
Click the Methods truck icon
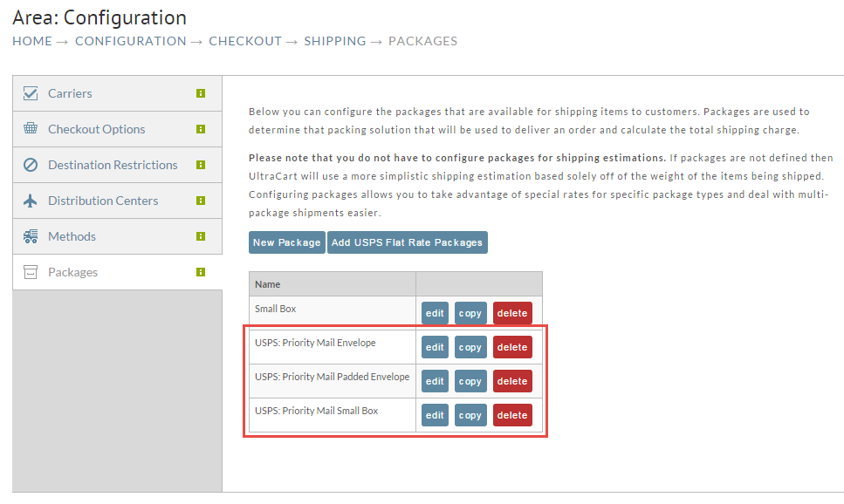pyautogui.click(x=31, y=236)
